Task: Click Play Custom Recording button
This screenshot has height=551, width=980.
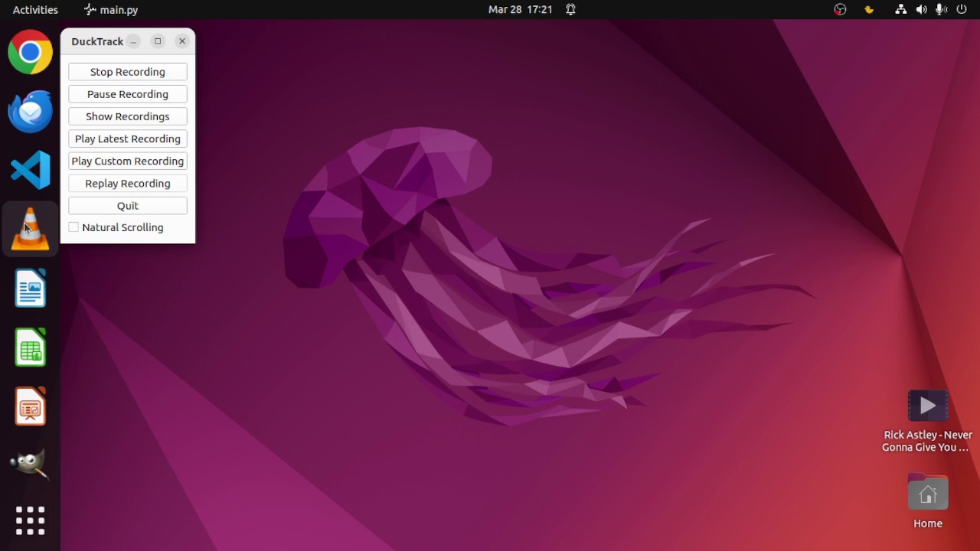Action: (128, 161)
